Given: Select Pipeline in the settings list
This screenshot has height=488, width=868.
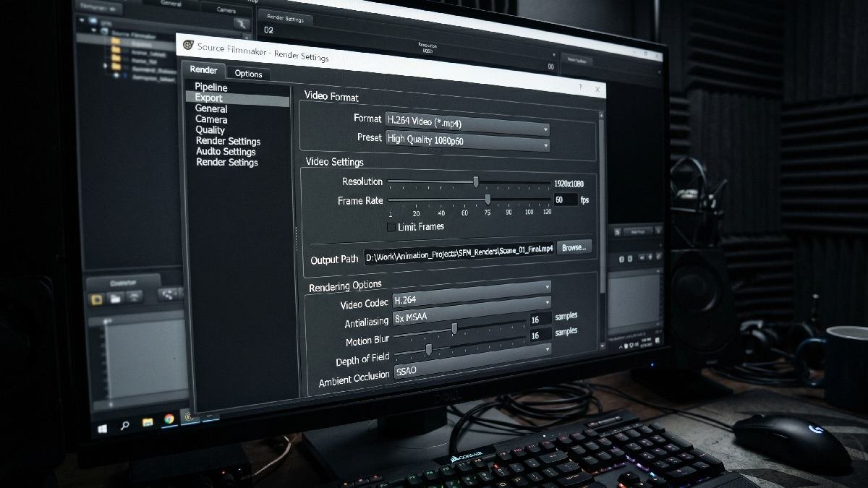Looking at the screenshot, I should (x=211, y=87).
